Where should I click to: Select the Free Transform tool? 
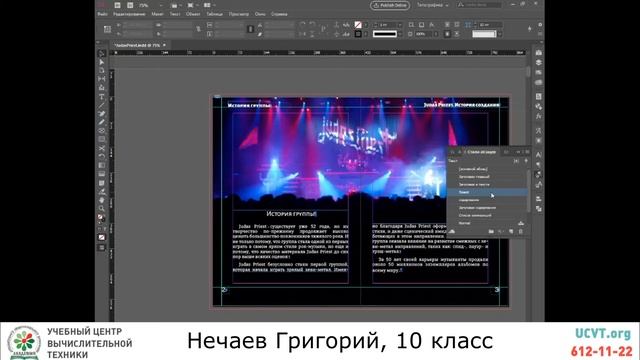pyautogui.click(x=102, y=157)
